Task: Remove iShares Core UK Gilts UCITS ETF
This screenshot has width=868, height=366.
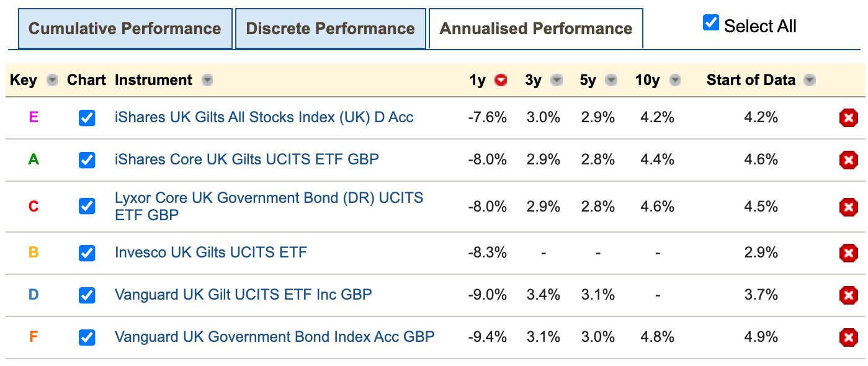Action: pos(849,160)
